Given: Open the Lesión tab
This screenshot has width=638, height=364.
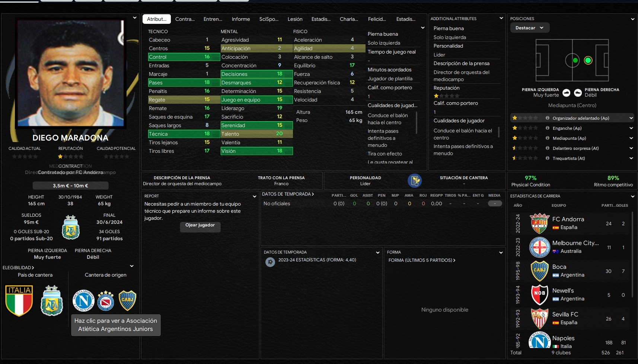Looking at the screenshot, I should pyautogui.click(x=295, y=19).
